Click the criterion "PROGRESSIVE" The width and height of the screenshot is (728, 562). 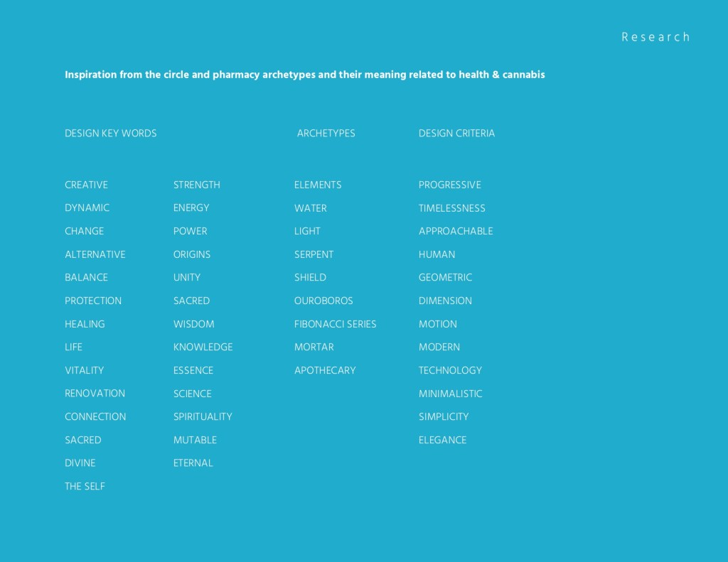[x=449, y=185]
